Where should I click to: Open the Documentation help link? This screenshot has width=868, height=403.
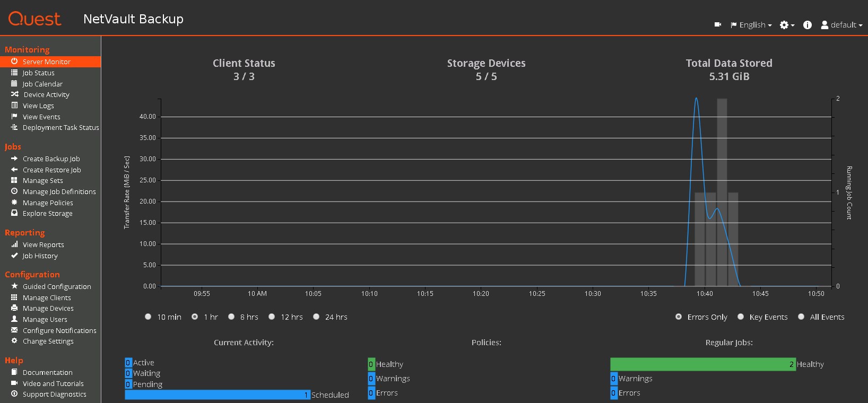47,372
